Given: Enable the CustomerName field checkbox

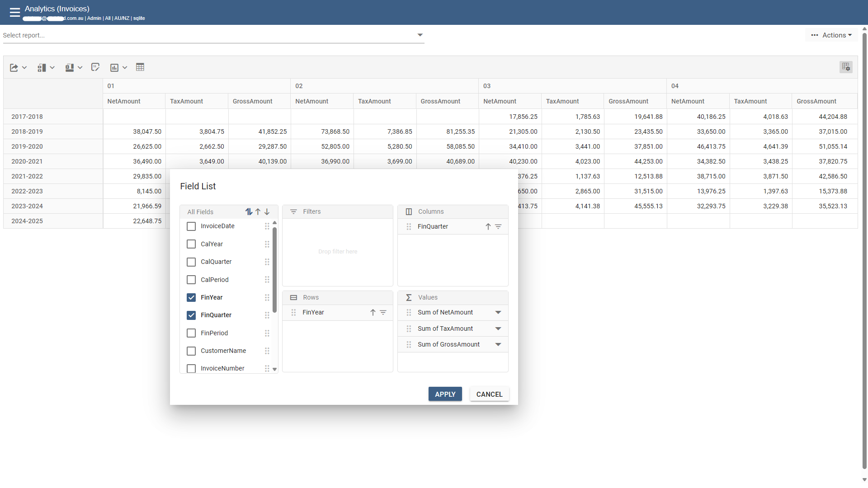Looking at the screenshot, I should (x=191, y=351).
